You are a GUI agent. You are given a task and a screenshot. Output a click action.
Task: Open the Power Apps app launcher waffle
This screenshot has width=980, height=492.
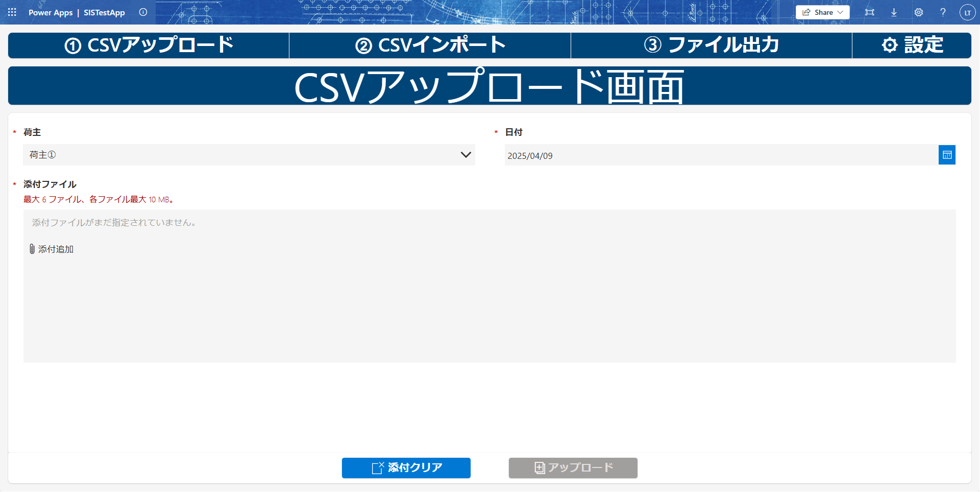pyautogui.click(x=12, y=12)
